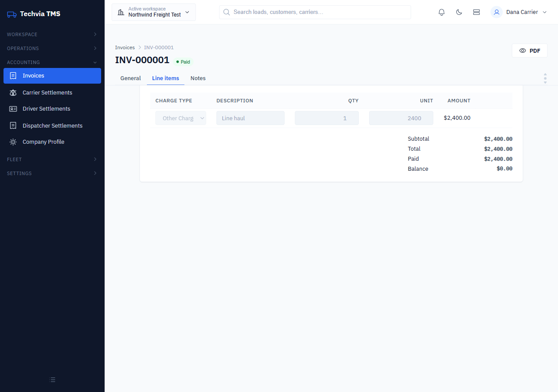The height and width of the screenshot is (392, 558).
Task: Collapse sidebar using bottom list icon
Action: (x=52, y=380)
